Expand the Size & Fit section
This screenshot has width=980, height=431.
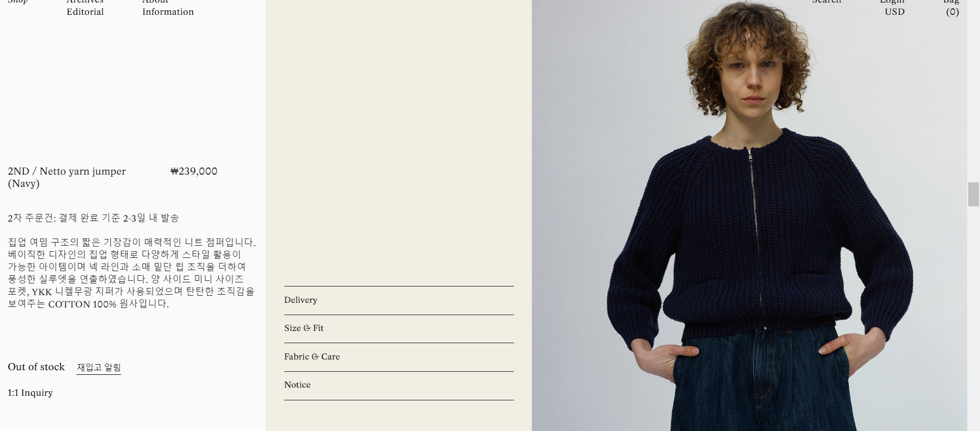(x=399, y=328)
